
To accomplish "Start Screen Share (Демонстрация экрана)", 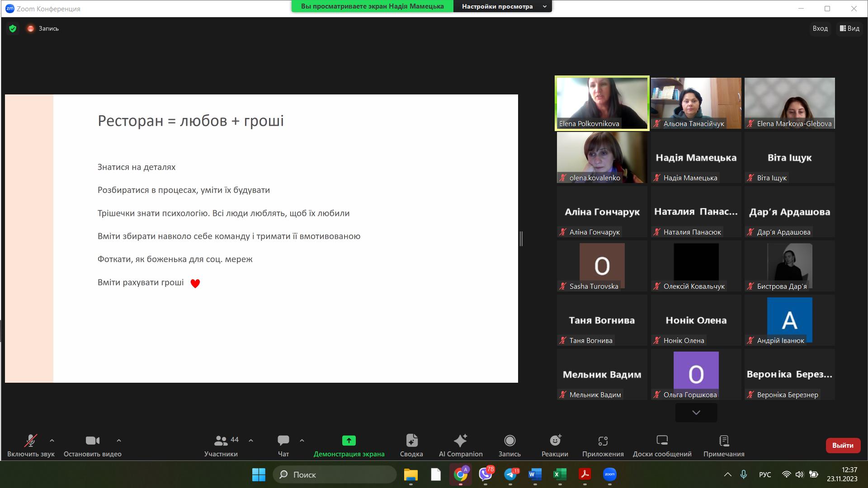I will click(x=349, y=446).
